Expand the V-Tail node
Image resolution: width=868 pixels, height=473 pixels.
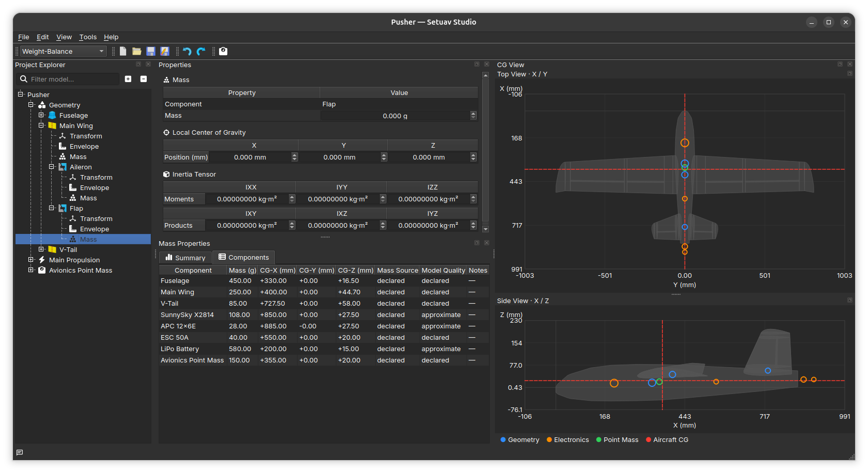[x=41, y=249]
